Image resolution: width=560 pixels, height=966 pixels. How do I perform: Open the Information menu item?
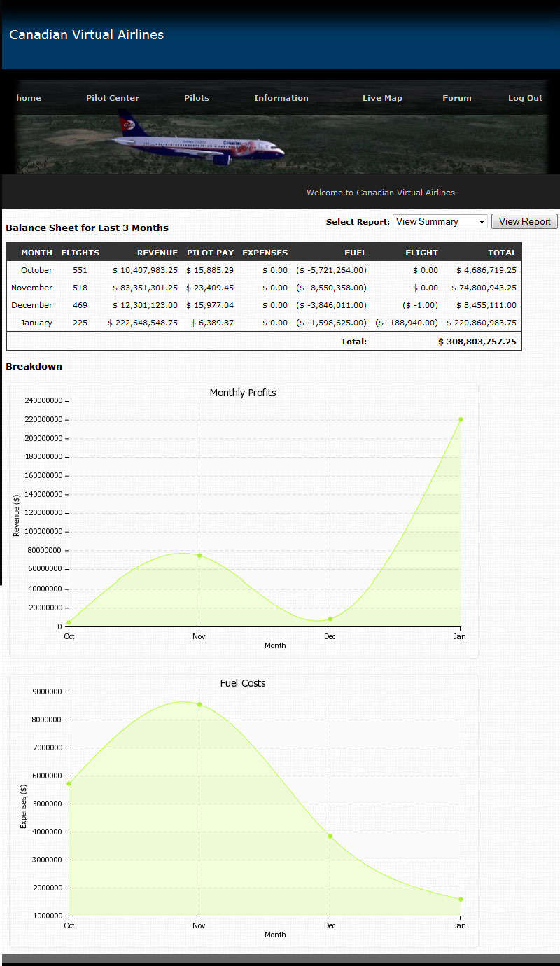281,98
